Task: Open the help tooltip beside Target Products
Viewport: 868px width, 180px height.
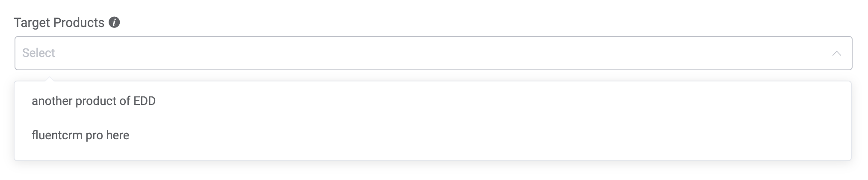Action: 114,22
